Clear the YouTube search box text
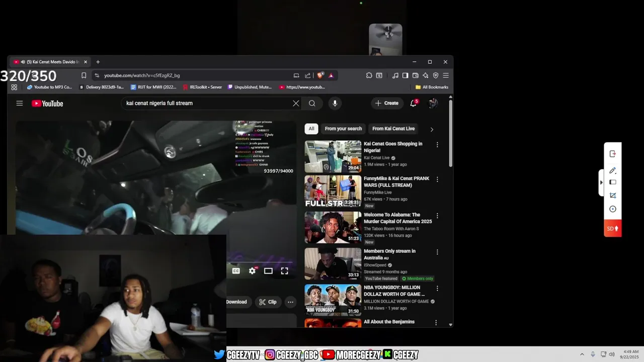The image size is (644, 362). (296, 103)
